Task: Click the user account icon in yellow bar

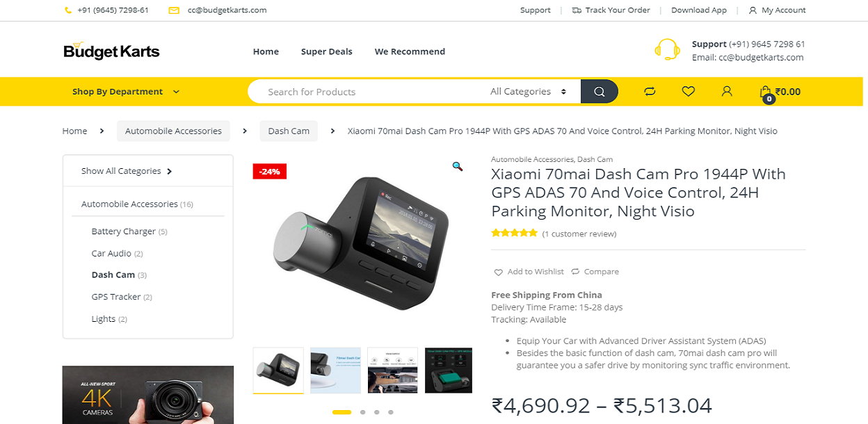Action: pos(727,91)
